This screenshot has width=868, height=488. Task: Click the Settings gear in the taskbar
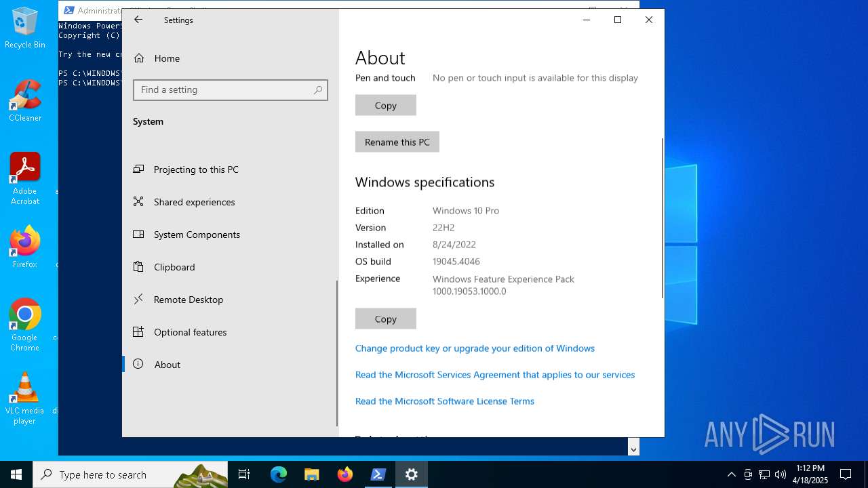(x=412, y=474)
